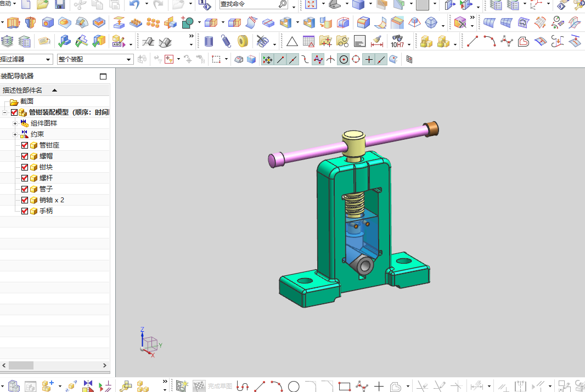
Task: Select the Circle sketch tool at bottom
Action: [x=294, y=387]
